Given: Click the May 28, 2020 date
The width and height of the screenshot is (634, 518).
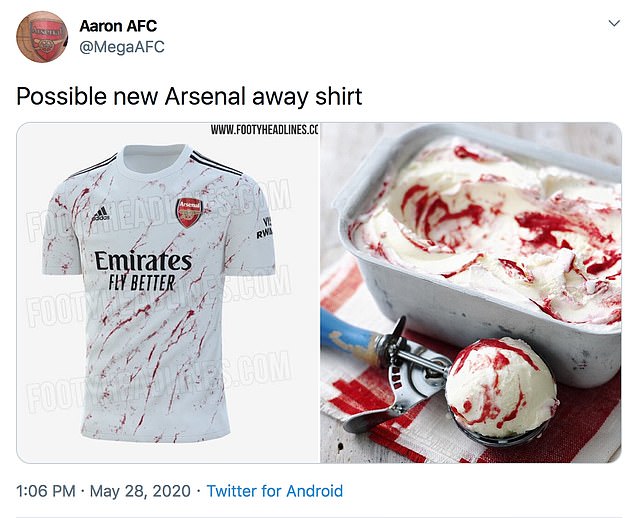Looking at the screenshot, I should pyautogui.click(x=140, y=491).
